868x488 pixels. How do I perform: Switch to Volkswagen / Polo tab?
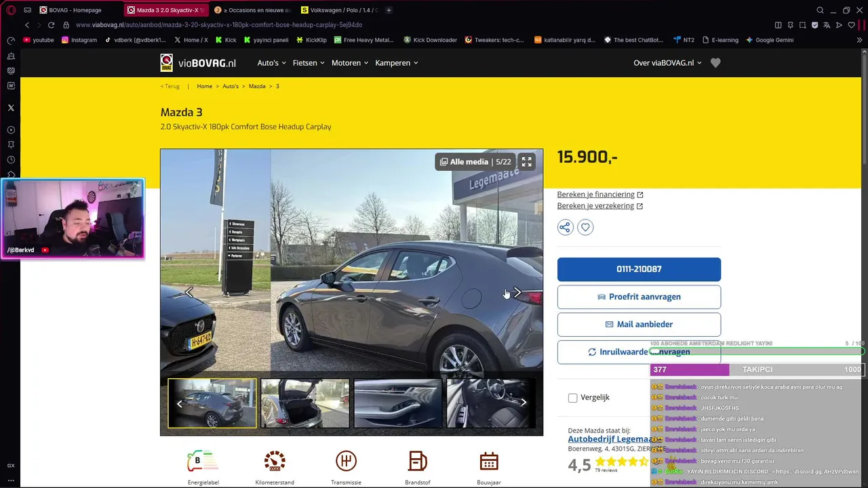coord(339,10)
